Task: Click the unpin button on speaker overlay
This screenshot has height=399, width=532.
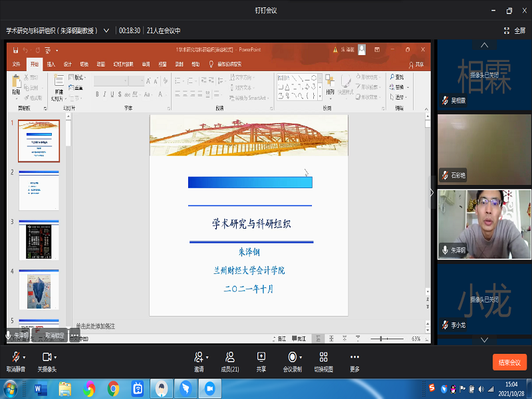Action: 55,336
